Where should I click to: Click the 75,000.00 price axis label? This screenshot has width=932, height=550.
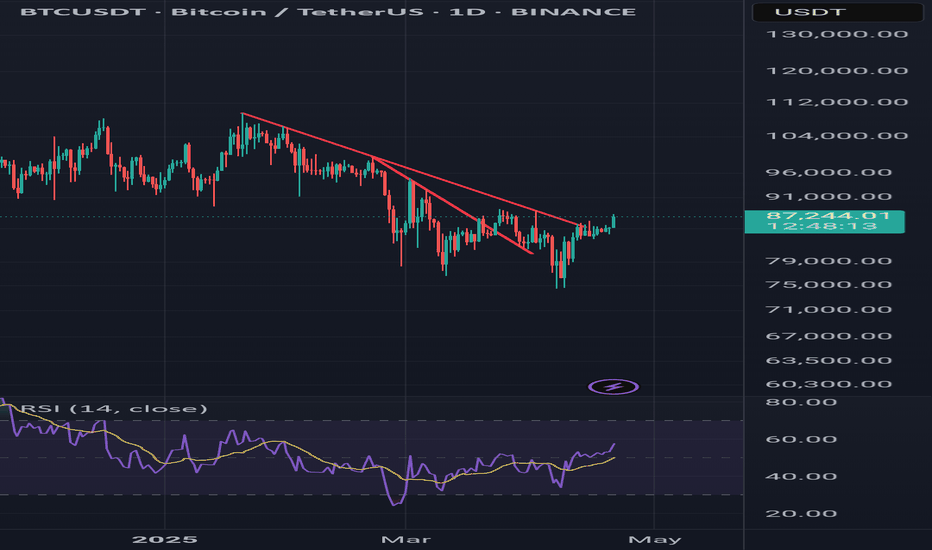click(829, 285)
